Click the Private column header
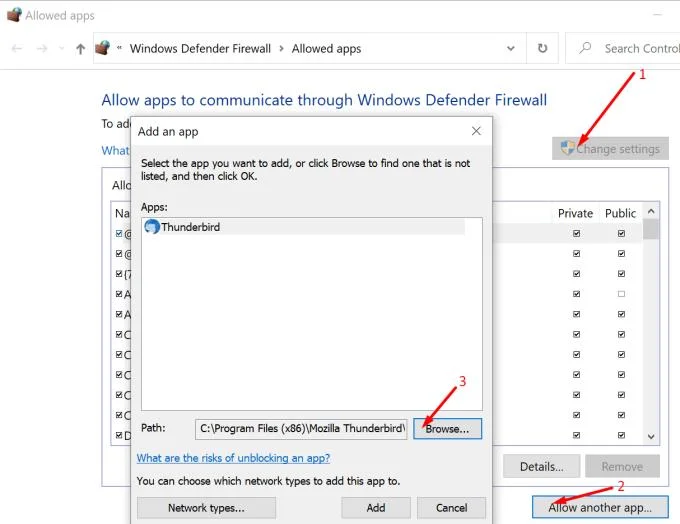The width and height of the screenshot is (680, 524). (x=575, y=213)
